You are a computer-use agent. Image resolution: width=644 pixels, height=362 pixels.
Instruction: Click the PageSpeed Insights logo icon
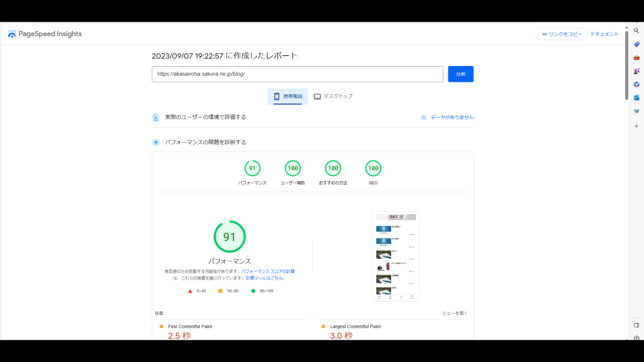(12, 34)
